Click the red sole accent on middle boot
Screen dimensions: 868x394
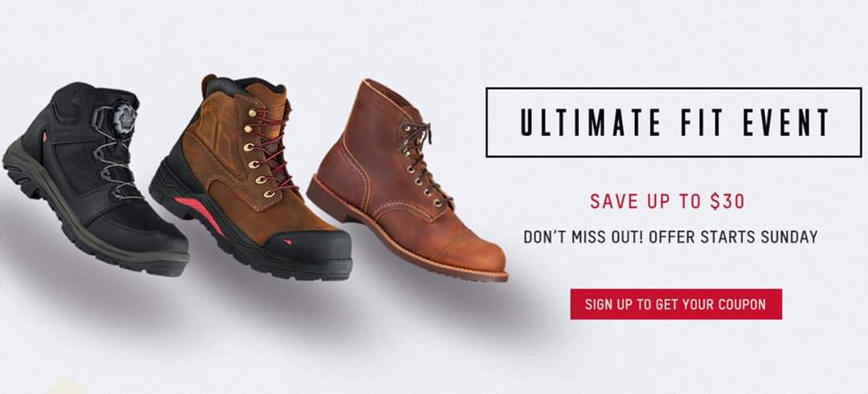click(201, 213)
